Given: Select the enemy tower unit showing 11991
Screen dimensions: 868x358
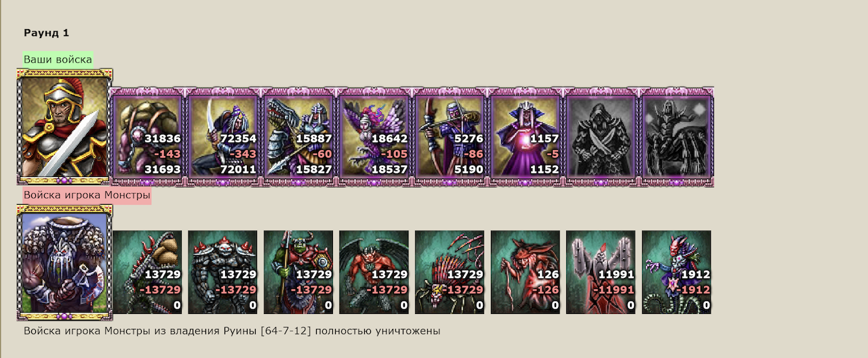Looking at the screenshot, I should [x=601, y=272].
